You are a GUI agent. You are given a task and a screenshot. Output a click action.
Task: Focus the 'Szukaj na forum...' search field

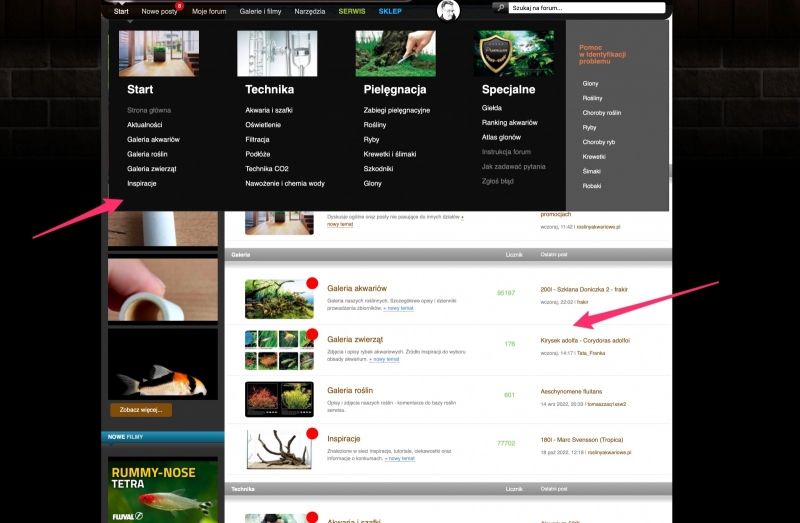587,8
